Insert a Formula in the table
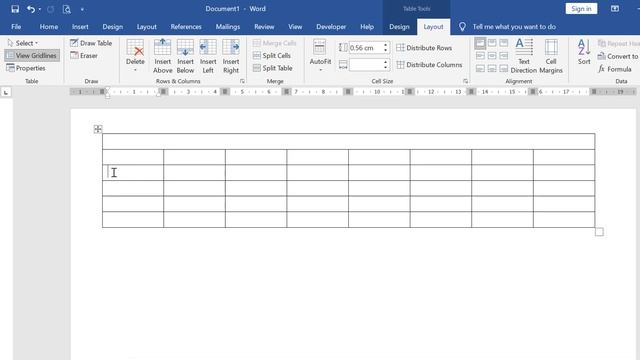640x360 pixels. click(x=615, y=69)
